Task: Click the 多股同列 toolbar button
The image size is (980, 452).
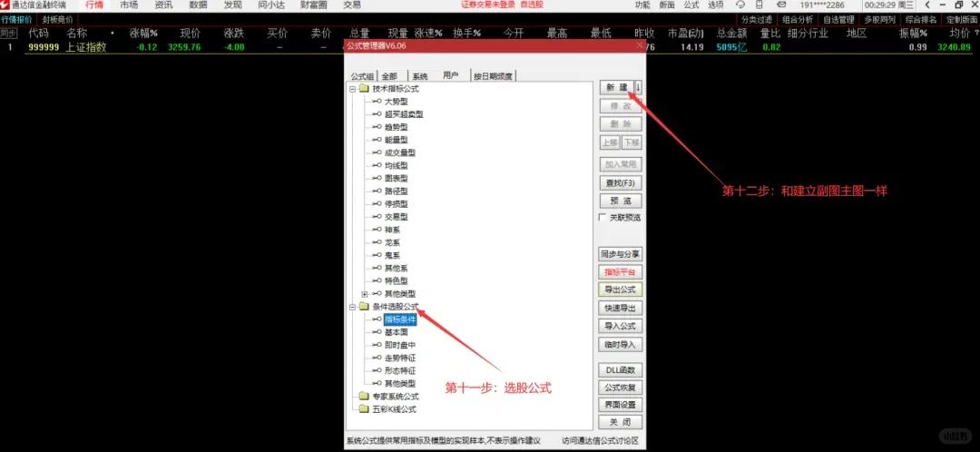Action: pyautogui.click(x=879, y=19)
